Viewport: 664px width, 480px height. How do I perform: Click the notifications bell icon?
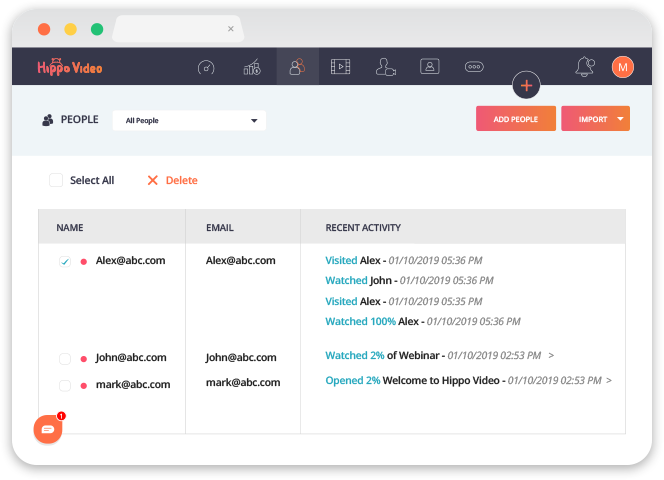pos(584,67)
